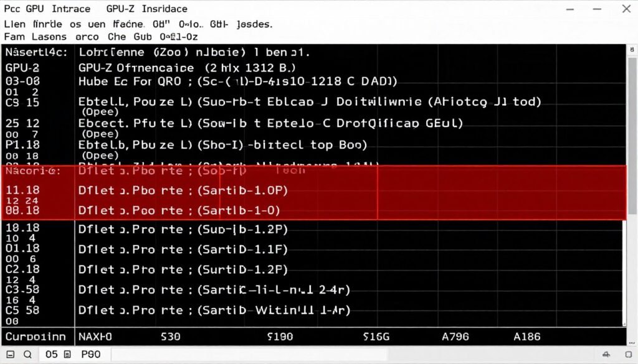Image resolution: width=638 pixels, height=364 pixels.
Task: Open the Gub menu
Action: (143, 37)
